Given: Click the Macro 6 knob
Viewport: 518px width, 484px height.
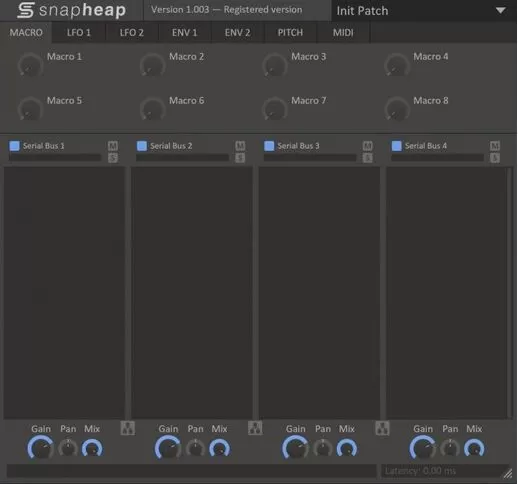Looking at the screenshot, I should (152, 109).
